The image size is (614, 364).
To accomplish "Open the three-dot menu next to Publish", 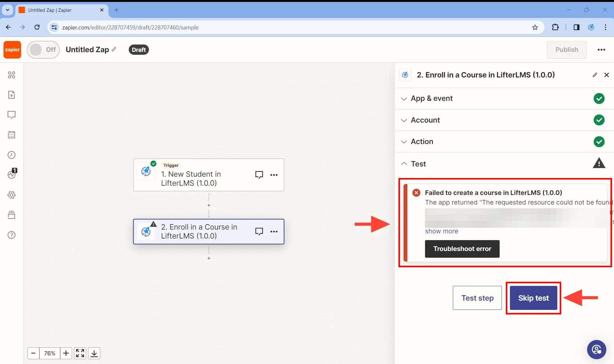I will click(x=601, y=50).
